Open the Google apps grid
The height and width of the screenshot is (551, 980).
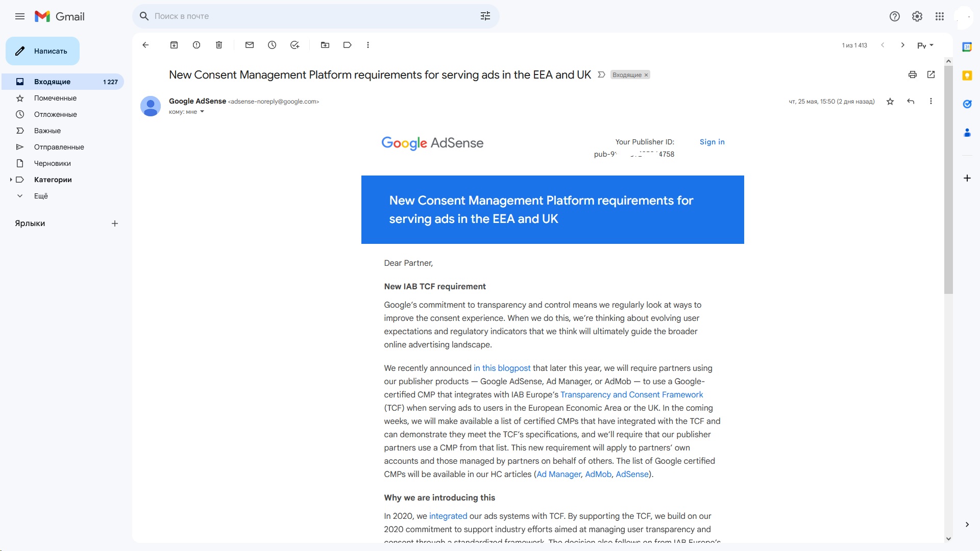pyautogui.click(x=940, y=16)
